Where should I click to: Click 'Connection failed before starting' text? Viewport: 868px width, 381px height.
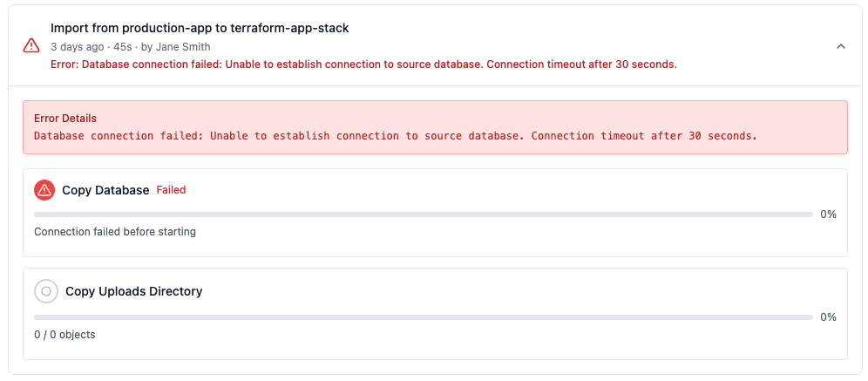[115, 232]
